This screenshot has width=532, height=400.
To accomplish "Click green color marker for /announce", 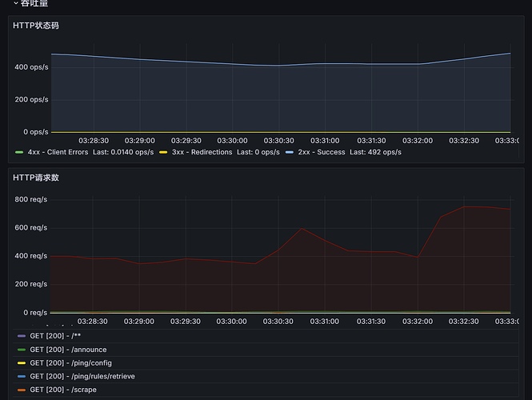I will click(21, 350).
